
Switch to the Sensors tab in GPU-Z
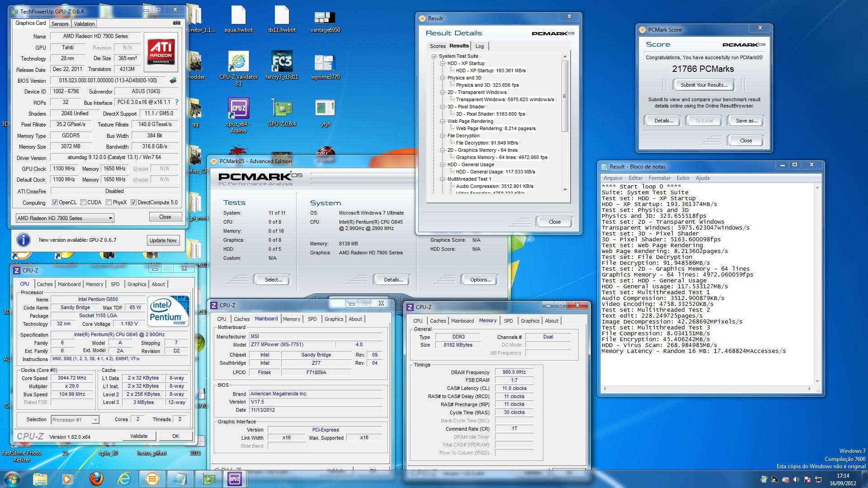point(60,24)
